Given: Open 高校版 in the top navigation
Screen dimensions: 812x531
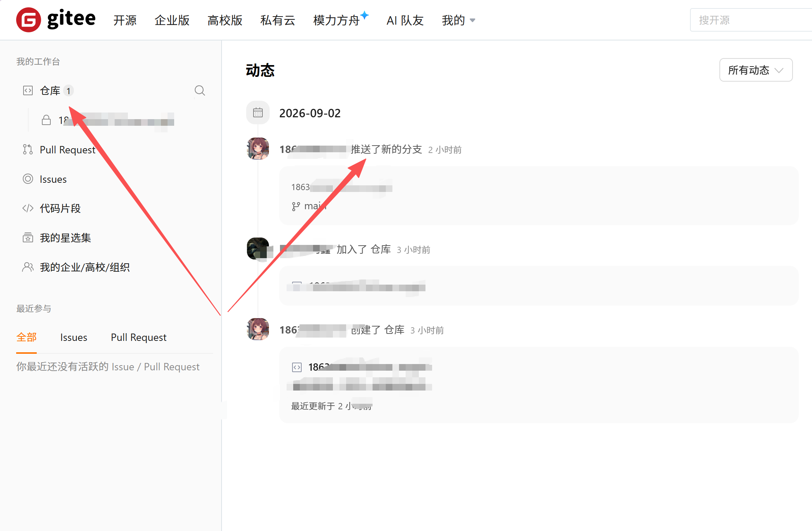Looking at the screenshot, I should [225, 20].
